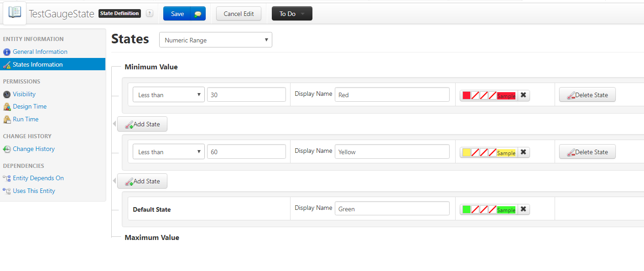644x271 pixels.
Task: Open General Information section
Action: tap(40, 52)
